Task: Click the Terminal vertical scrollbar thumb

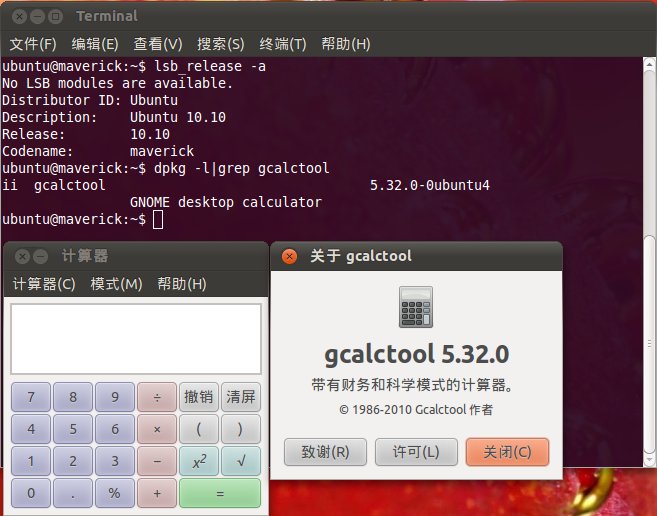Action: click(x=649, y=345)
